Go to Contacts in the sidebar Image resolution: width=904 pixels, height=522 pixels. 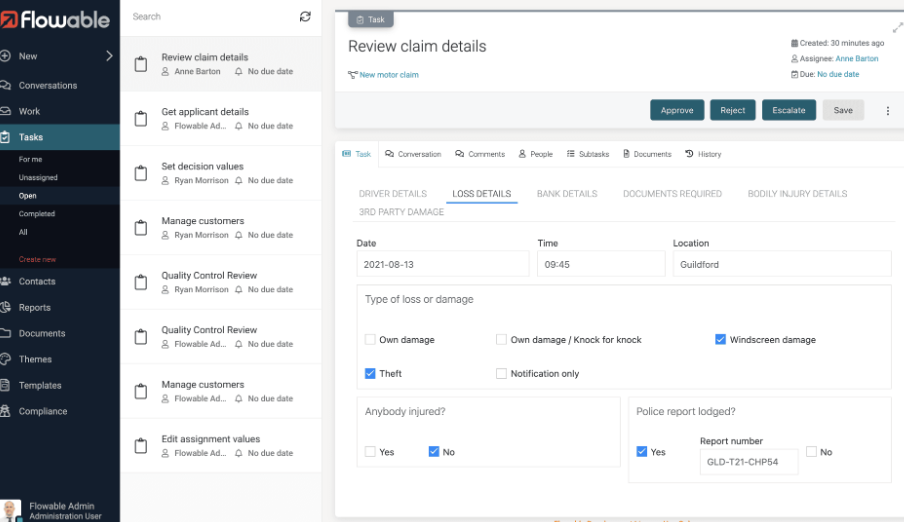point(37,282)
